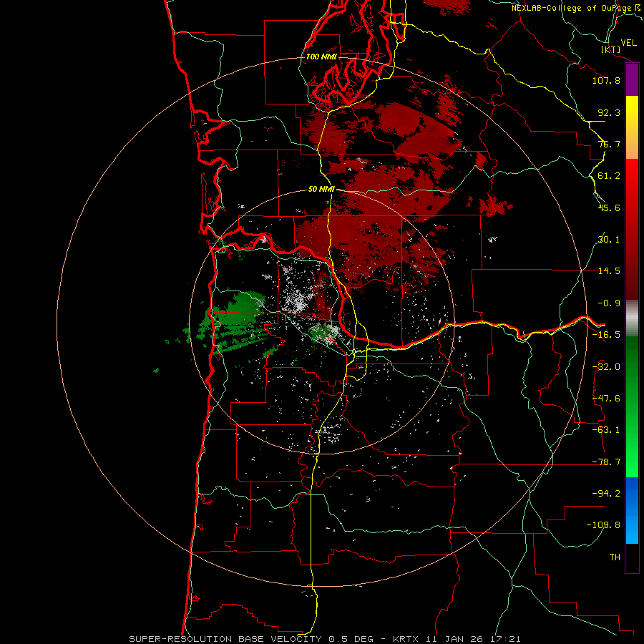The width and height of the screenshot is (644, 644).
Task: Click the -32.0 legend value
Action: coord(606,367)
